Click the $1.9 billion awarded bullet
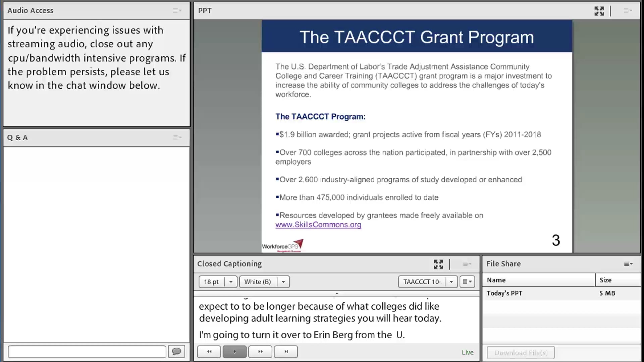 408,135
